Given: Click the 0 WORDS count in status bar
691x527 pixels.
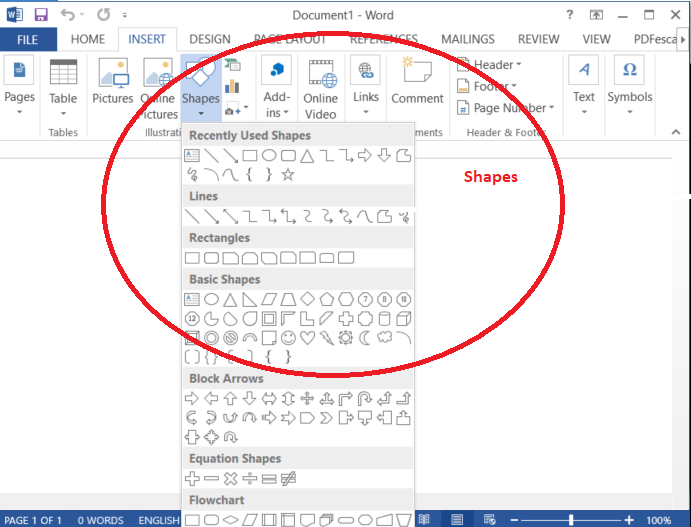Looking at the screenshot, I should pos(100,520).
